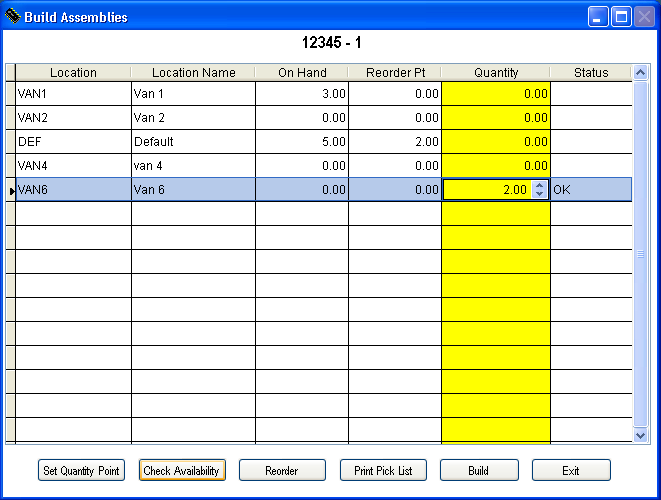Sort by Location column header
Image resolution: width=661 pixels, height=500 pixels.
(x=73, y=73)
